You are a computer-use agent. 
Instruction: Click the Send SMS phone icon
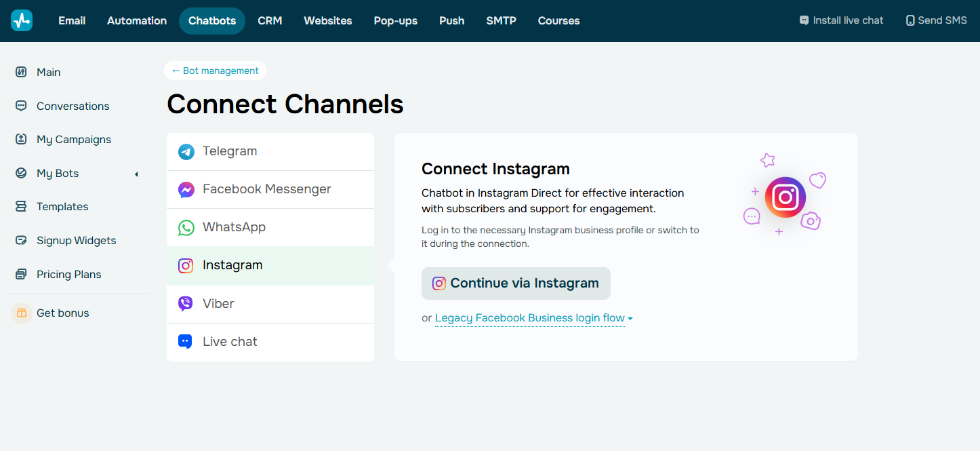coord(910,20)
